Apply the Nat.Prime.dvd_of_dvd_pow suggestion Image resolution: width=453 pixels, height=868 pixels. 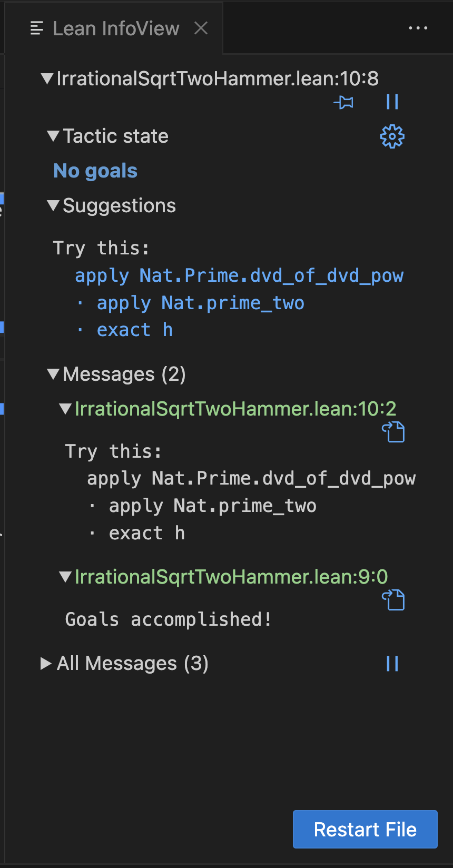click(239, 276)
